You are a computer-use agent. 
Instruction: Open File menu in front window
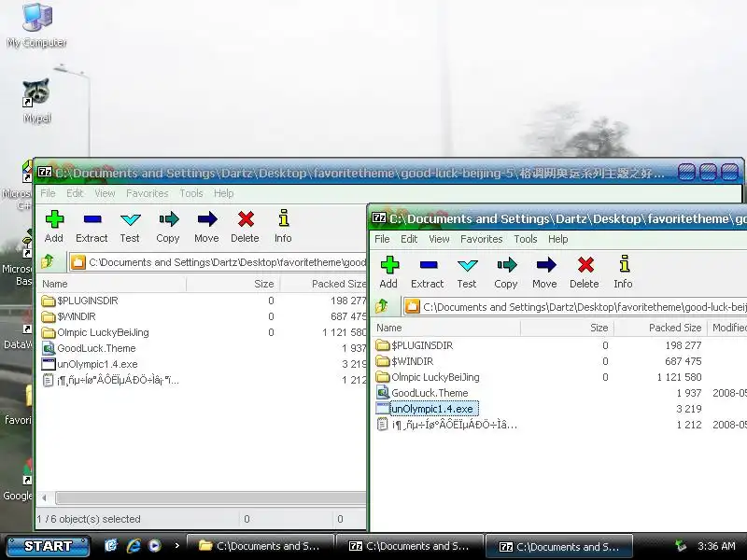tap(382, 239)
